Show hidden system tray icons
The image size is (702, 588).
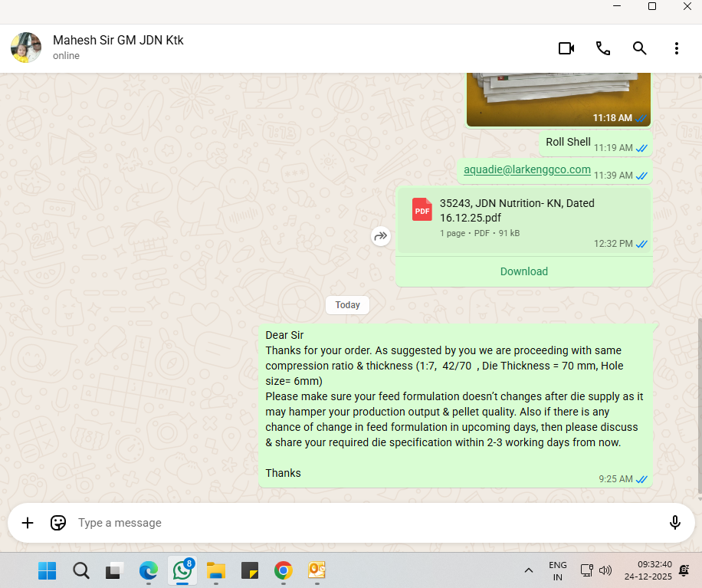528,570
